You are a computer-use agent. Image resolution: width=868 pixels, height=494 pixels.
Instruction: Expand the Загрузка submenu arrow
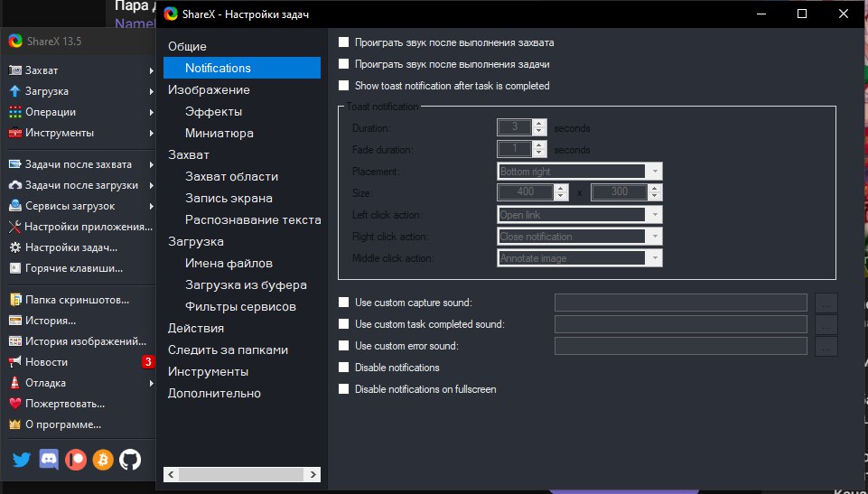[x=151, y=91]
